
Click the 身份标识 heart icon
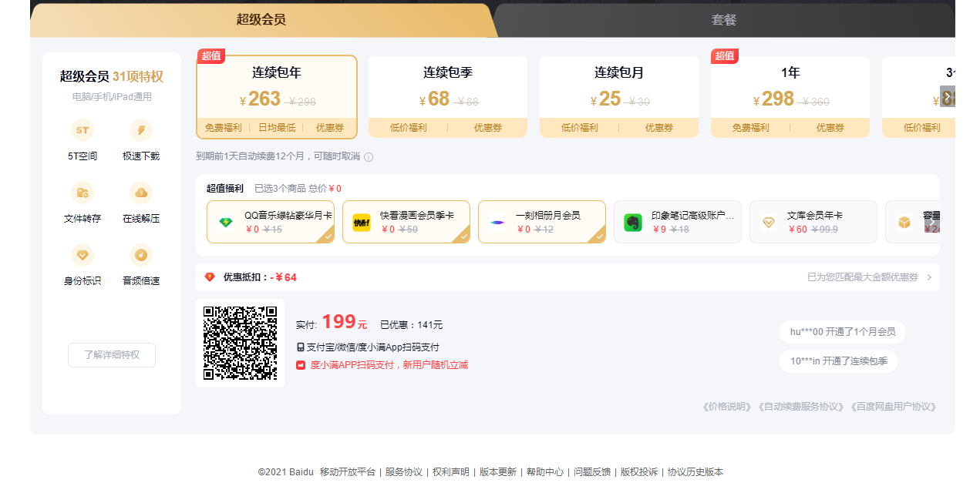click(x=82, y=254)
